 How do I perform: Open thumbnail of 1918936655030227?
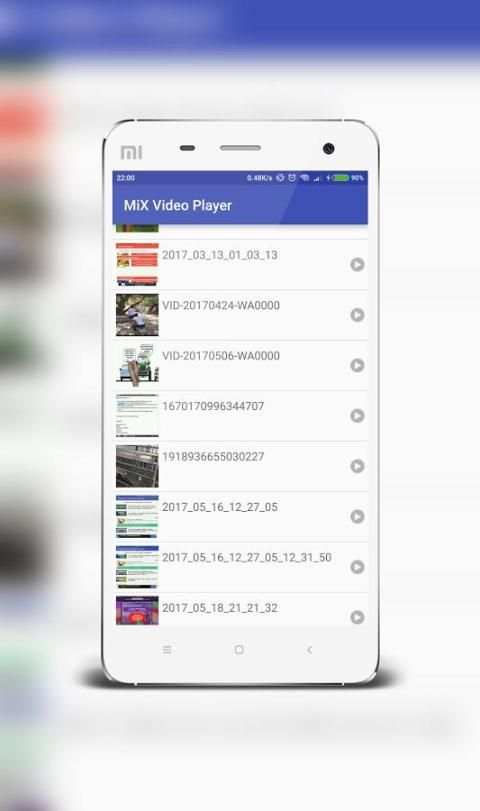point(137,466)
